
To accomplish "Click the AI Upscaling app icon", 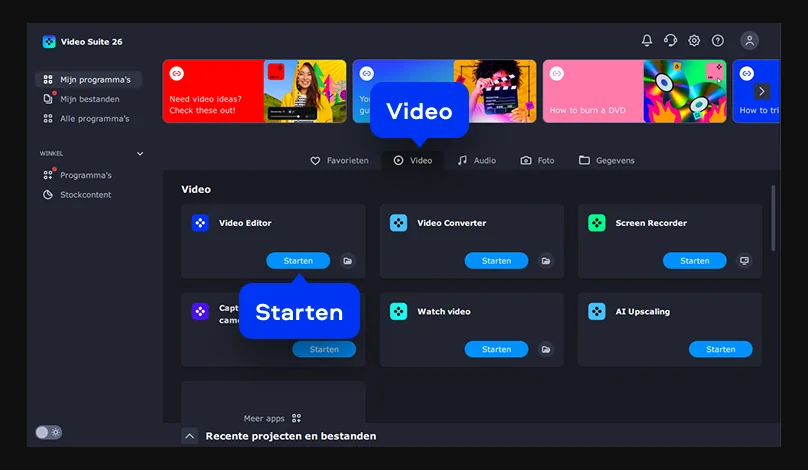I will coord(597,311).
